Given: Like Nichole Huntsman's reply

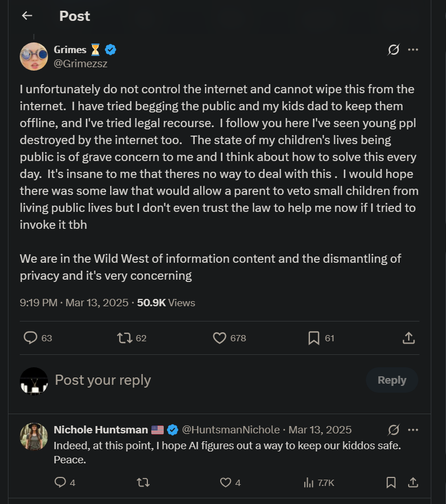Looking at the screenshot, I should click(x=225, y=483).
